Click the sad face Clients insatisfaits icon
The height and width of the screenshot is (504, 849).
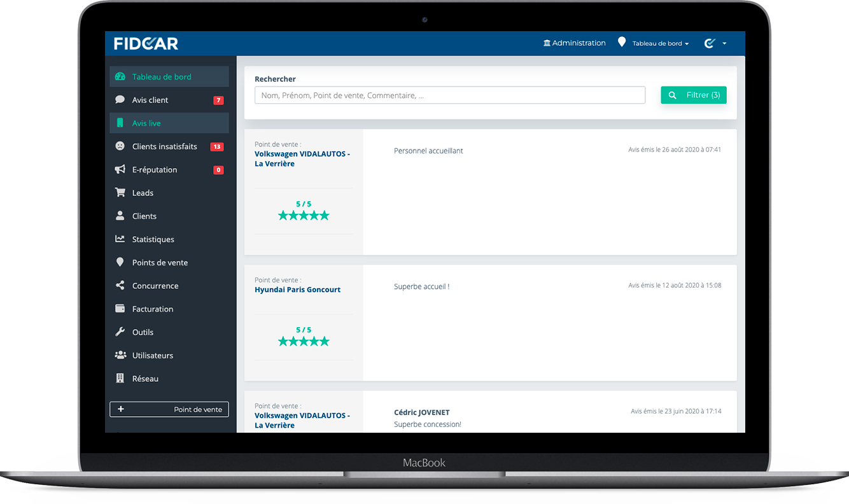(120, 146)
